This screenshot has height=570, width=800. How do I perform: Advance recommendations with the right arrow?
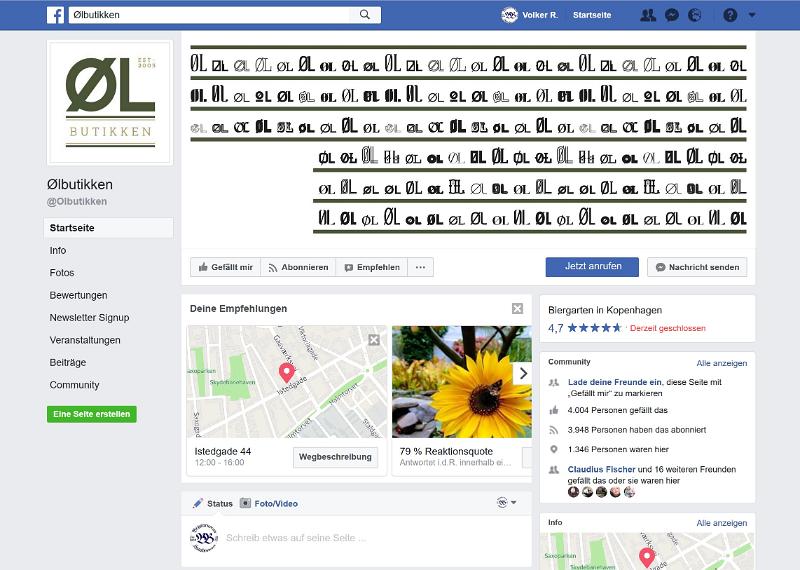pyautogui.click(x=523, y=374)
